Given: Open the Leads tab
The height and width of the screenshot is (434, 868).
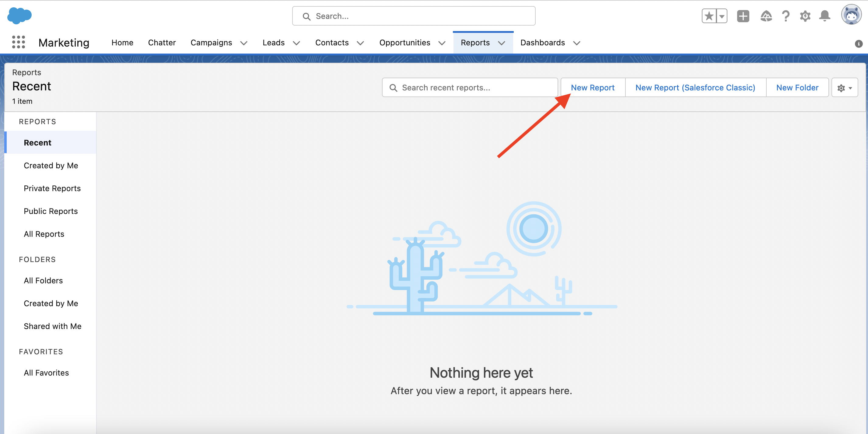Looking at the screenshot, I should pyautogui.click(x=274, y=43).
